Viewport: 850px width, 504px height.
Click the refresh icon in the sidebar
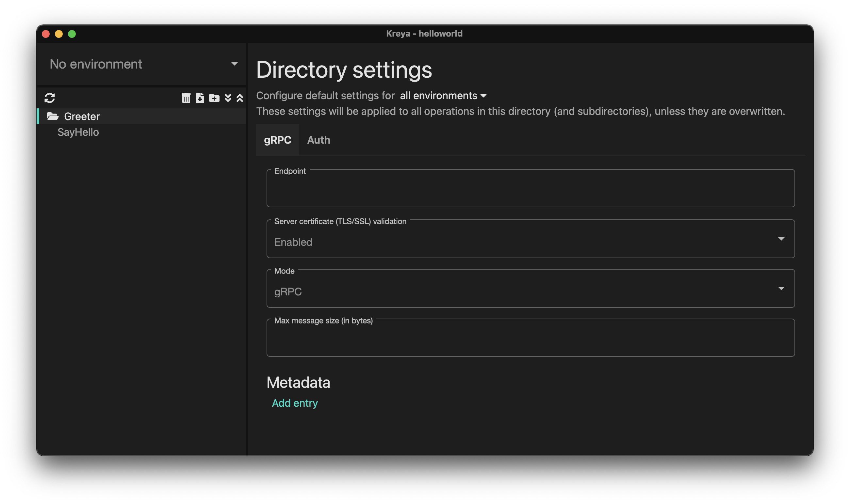50,98
